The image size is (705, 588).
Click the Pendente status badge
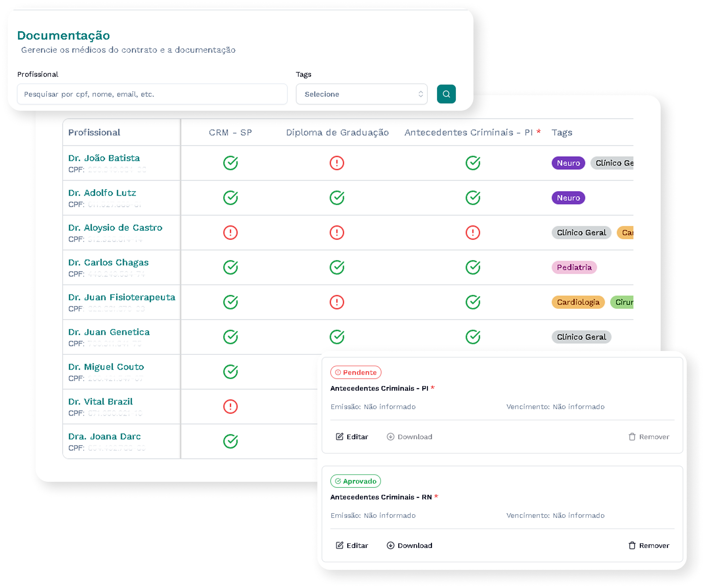pyautogui.click(x=356, y=373)
